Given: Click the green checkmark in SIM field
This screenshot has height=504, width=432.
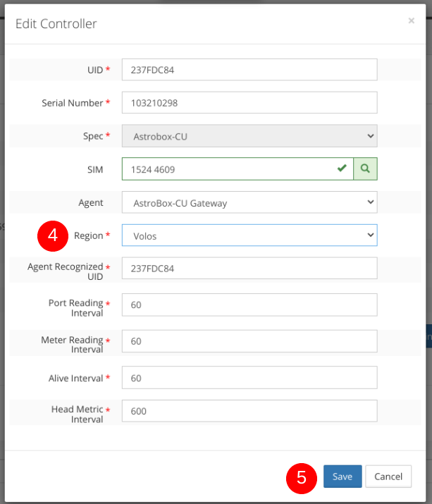Looking at the screenshot, I should 342,169.
